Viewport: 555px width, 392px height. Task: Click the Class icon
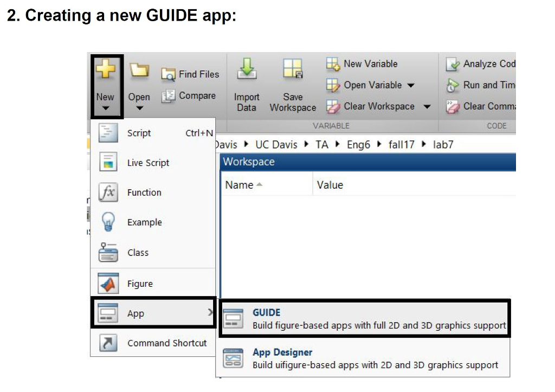[x=108, y=252]
